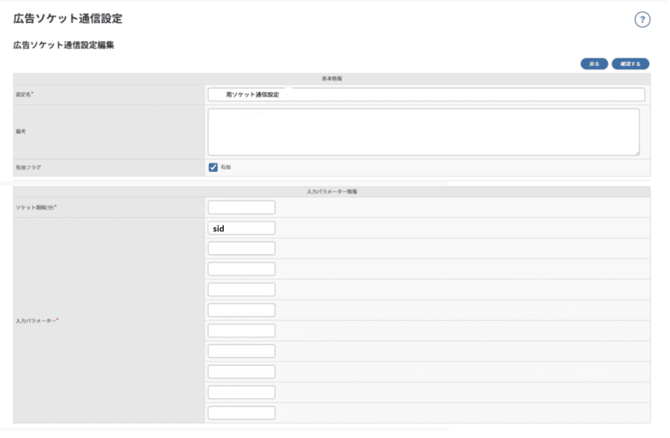Screen dimensions: 670x438
Task: Select the third 入力パラメーター input field
Action: click(241, 269)
